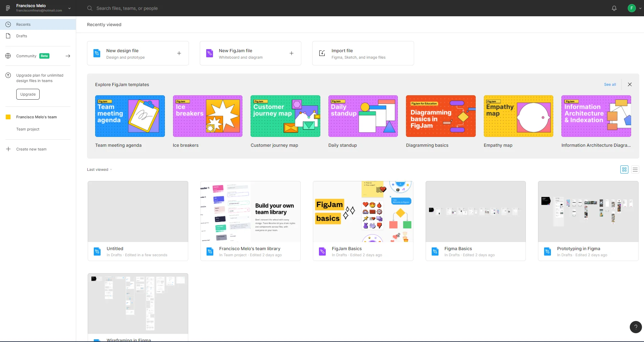Close the FigJam templates panel
This screenshot has width=644, height=342.
(630, 84)
